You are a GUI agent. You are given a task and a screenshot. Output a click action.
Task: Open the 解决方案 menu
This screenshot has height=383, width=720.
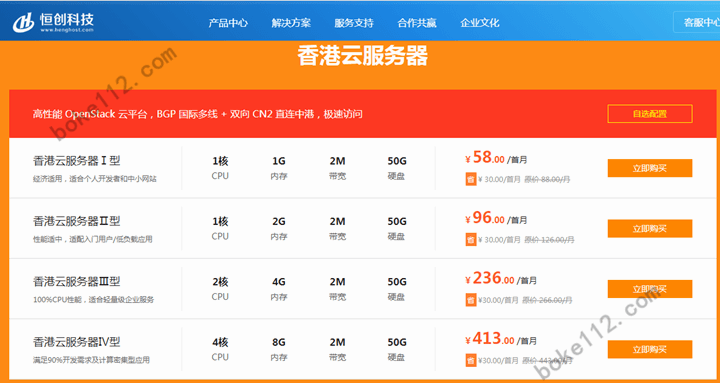point(291,23)
